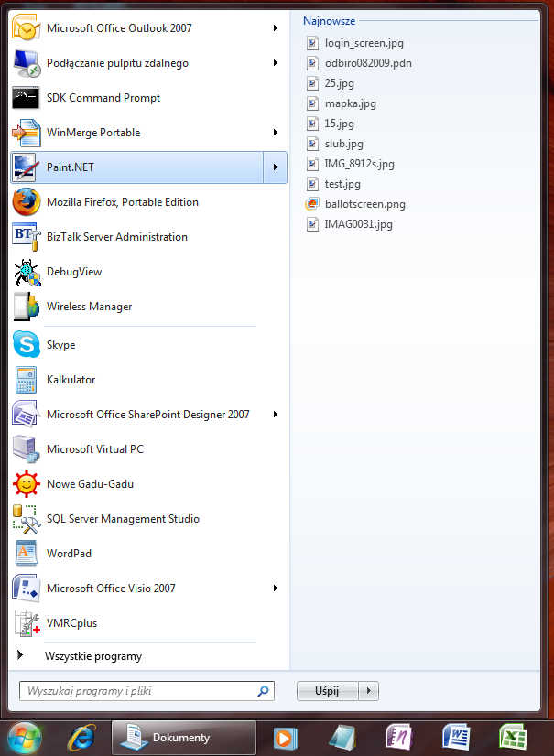Open recent file IMAG0031.jpg
This screenshot has width=554, height=756.
(350, 224)
